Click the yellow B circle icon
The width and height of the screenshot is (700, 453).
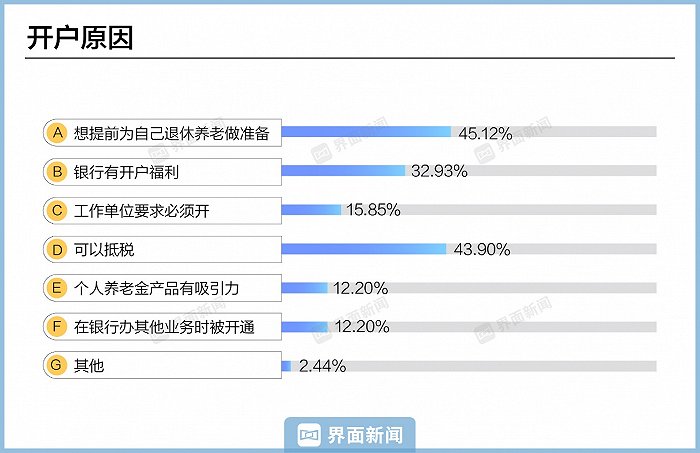(57, 172)
